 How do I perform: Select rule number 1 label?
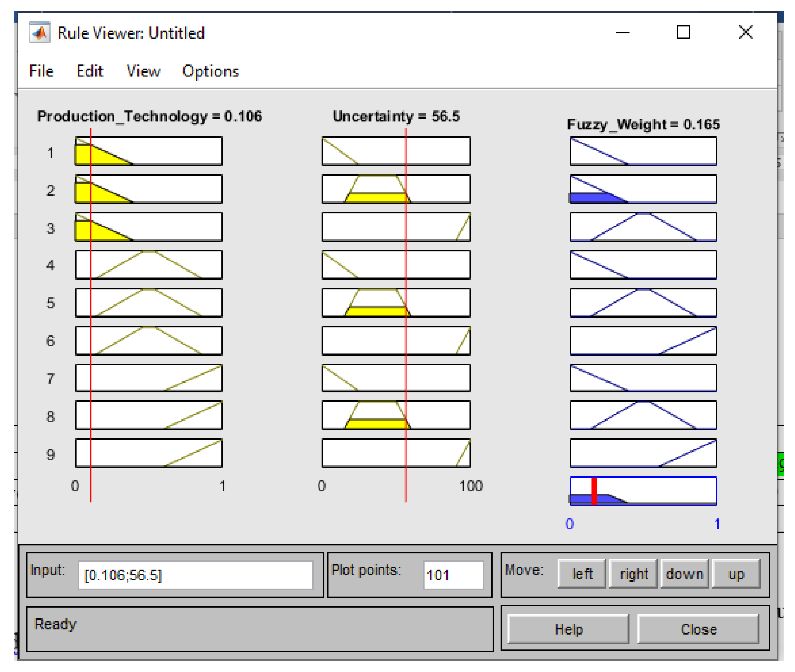click(x=50, y=153)
